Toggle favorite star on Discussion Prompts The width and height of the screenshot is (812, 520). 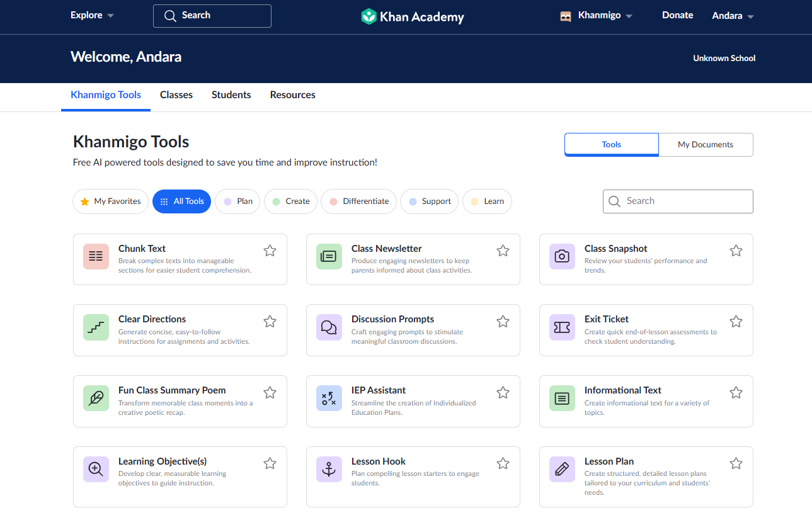[503, 322]
